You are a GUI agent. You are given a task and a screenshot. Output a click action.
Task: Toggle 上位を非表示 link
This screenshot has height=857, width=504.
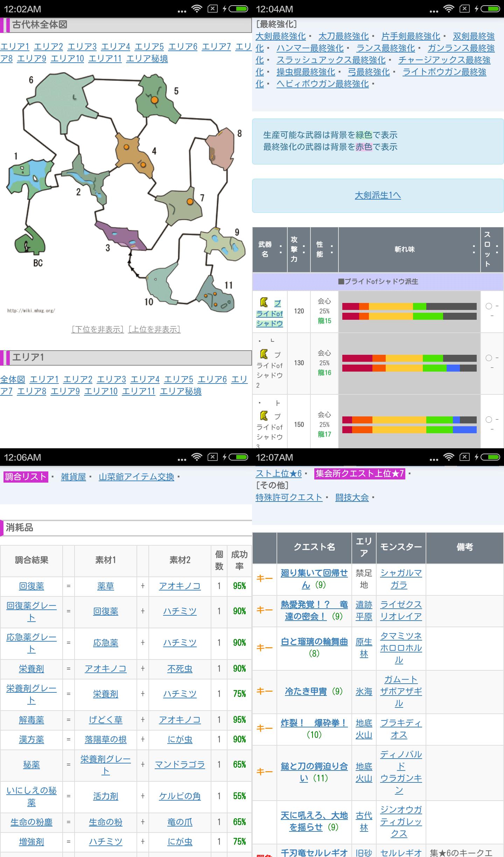(154, 329)
